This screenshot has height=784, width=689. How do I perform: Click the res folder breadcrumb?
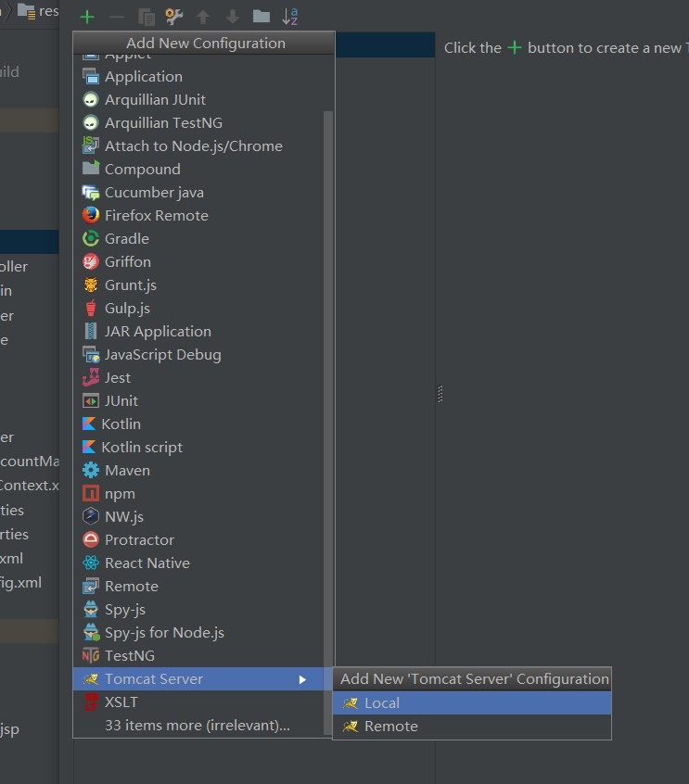[38, 11]
